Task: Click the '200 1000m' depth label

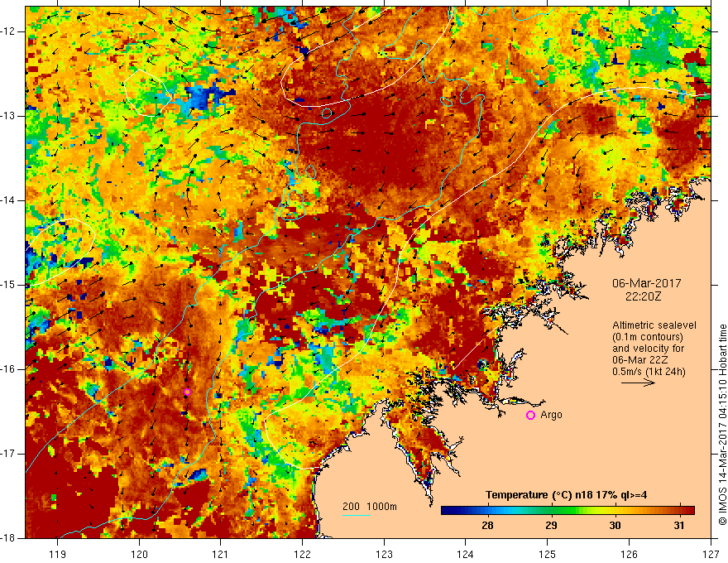Action: click(370, 507)
